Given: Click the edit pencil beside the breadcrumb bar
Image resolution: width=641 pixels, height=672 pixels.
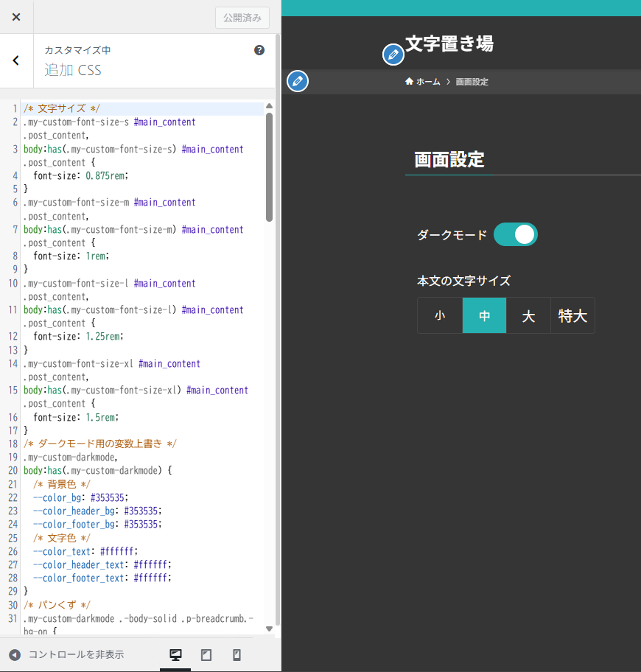Looking at the screenshot, I should click(x=297, y=81).
